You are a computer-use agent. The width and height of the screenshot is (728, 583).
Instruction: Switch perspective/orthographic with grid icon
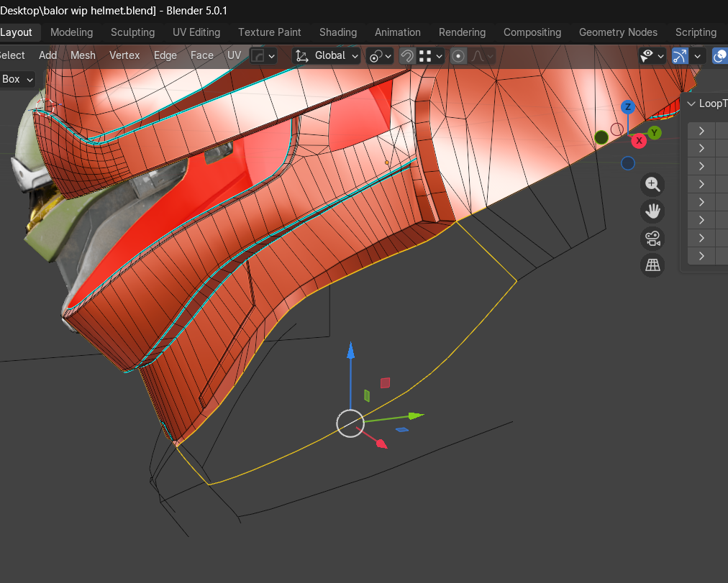pos(652,265)
